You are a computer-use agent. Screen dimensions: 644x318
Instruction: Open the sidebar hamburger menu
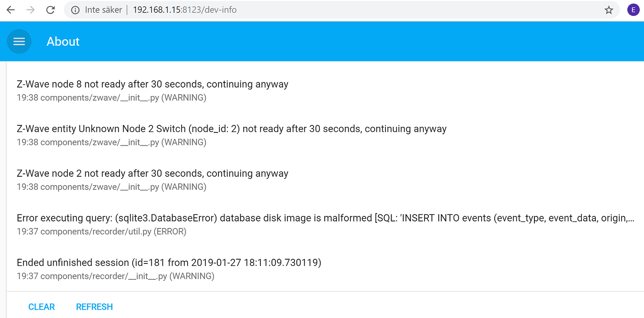[x=19, y=41]
